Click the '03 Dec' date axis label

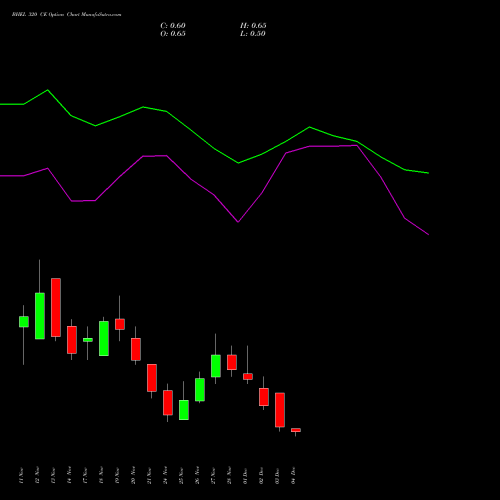click(x=277, y=476)
